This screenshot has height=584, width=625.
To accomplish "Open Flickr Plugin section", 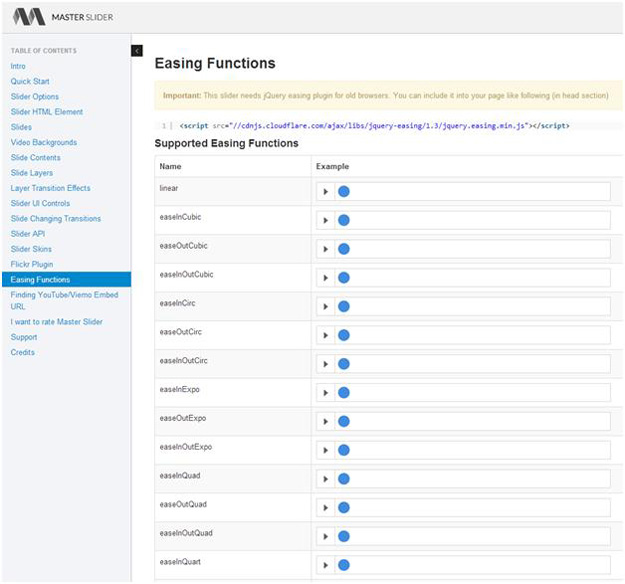I will (32, 264).
